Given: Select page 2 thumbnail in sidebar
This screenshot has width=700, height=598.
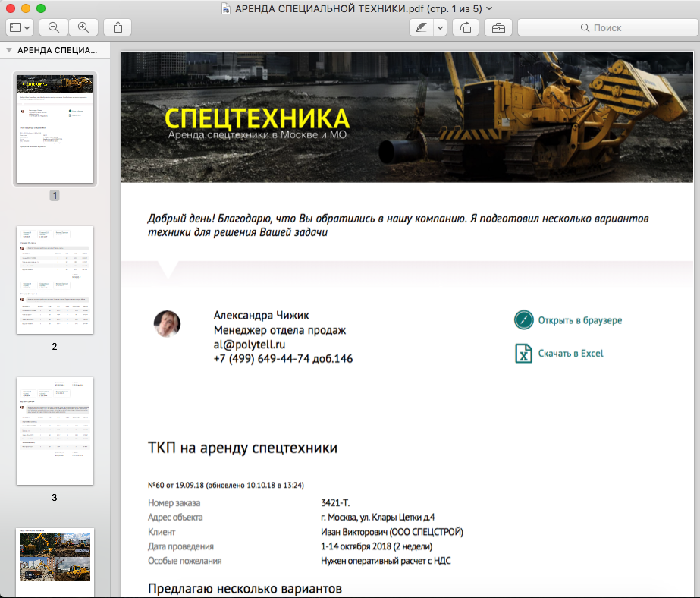Looking at the screenshot, I should coord(55,280).
